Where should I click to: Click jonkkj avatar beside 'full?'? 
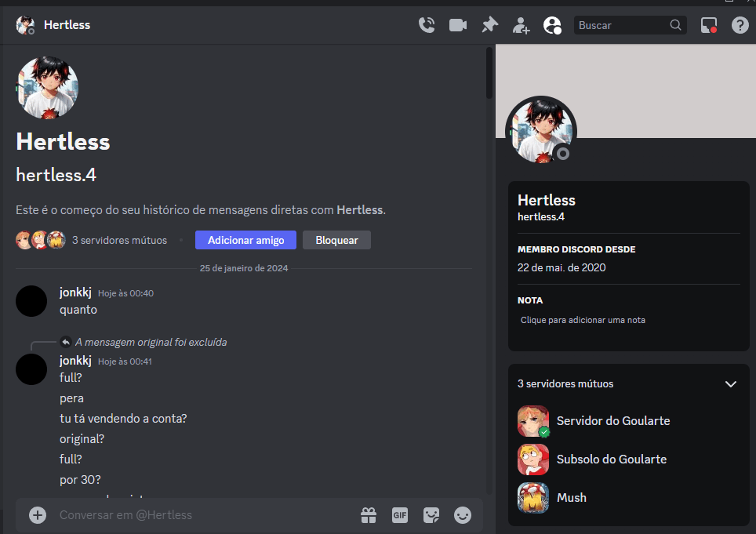coord(31,369)
